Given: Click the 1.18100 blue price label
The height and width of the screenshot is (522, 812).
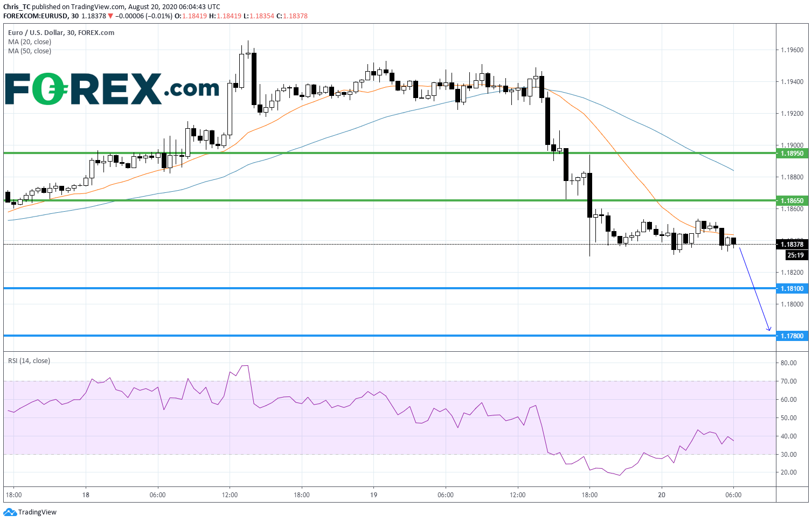Looking at the screenshot, I should [x=792, y=289].
